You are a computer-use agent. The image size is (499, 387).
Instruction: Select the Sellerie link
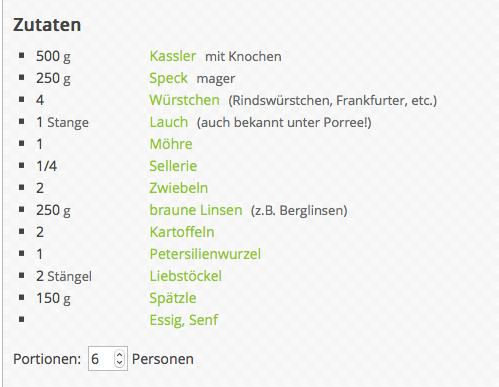coord(173,166)
